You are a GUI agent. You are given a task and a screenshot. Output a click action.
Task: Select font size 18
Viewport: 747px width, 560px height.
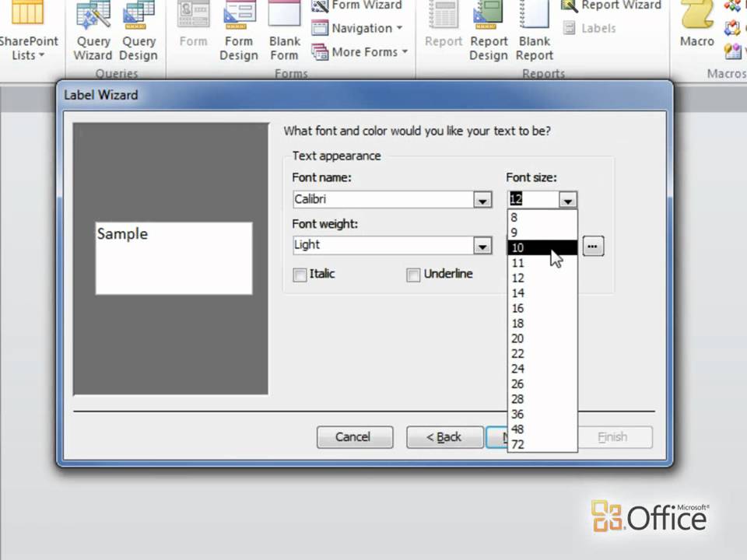pyautogui.click(x=542, y=324)
